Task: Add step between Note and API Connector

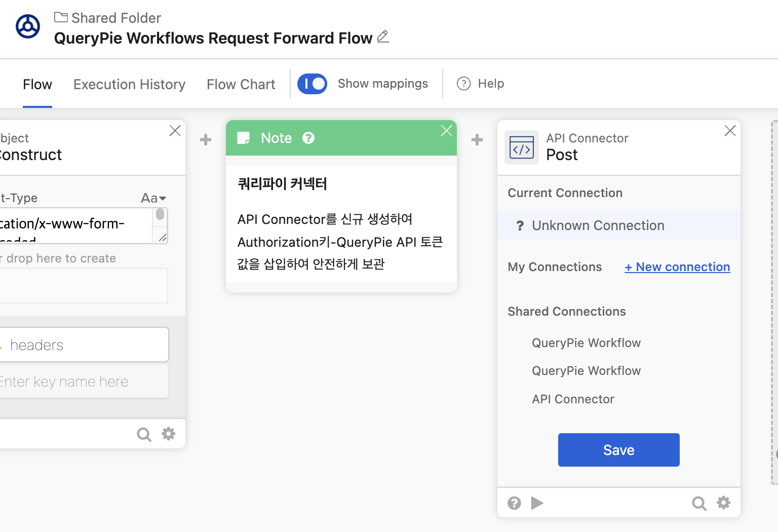Action: tap(477, 140)
